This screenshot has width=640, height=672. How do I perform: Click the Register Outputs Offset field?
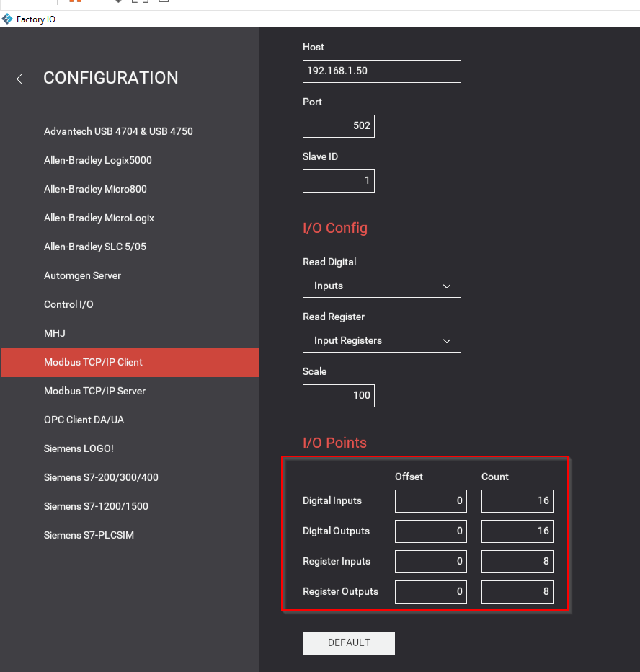click(x=431, y=592)
